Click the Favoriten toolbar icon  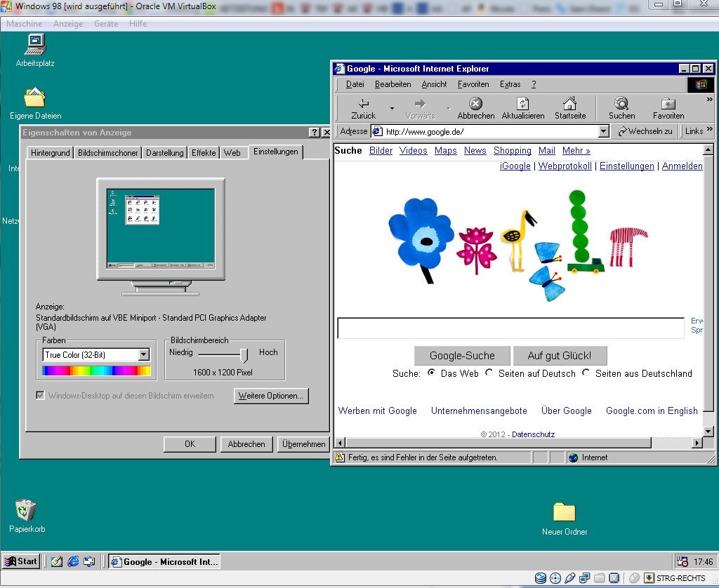point(668,103)
